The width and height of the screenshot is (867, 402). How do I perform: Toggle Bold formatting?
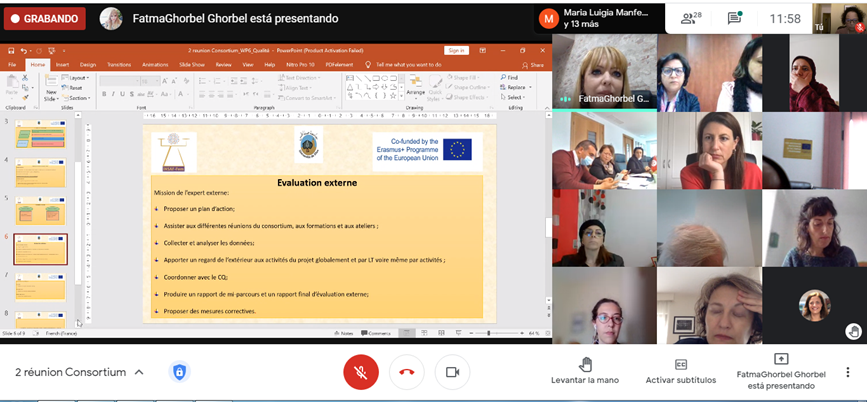pyautogui.click(x=104, y=95)
